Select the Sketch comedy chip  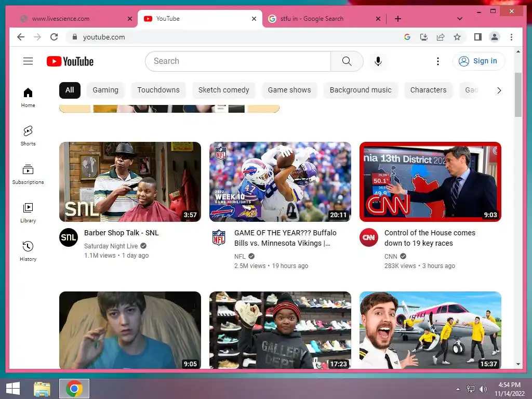pyautogui.click(x=223, y=90)
